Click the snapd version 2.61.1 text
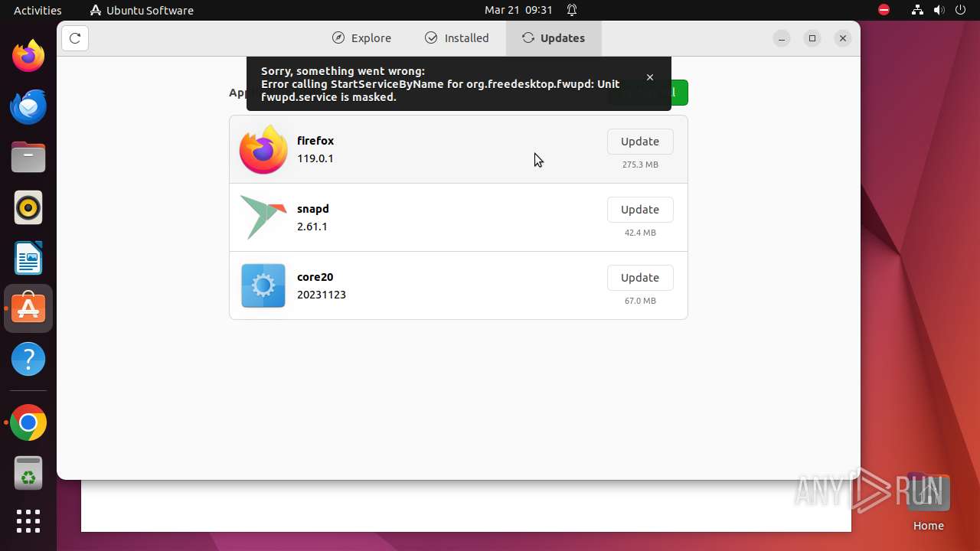 pos(312,227)
